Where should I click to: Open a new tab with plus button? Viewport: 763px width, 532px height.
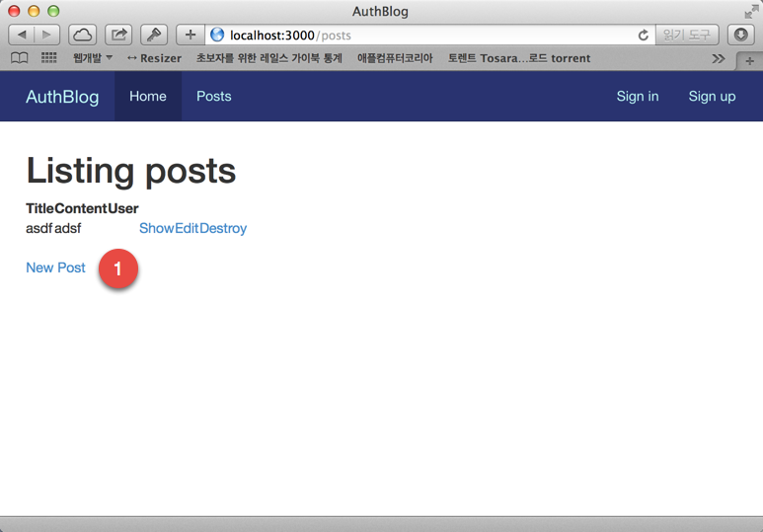click(749, 60)
